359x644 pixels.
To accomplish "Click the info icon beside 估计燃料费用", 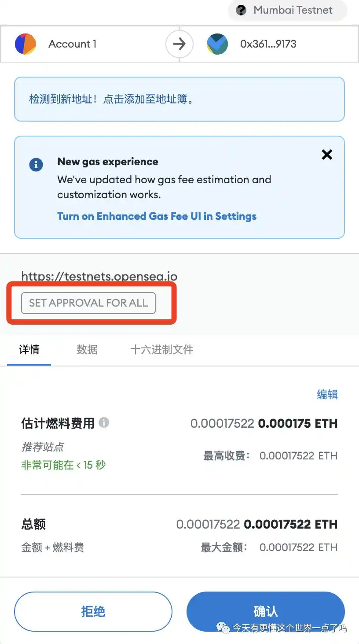I will [x=104, y=422].
